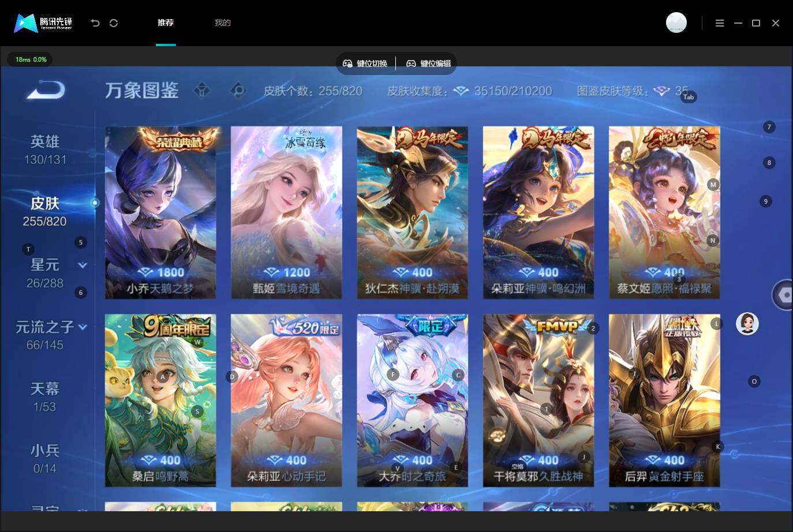Select the 元流之子 66/145 category
This screenshot has height=532, width=793.
[x=45, y=335]
